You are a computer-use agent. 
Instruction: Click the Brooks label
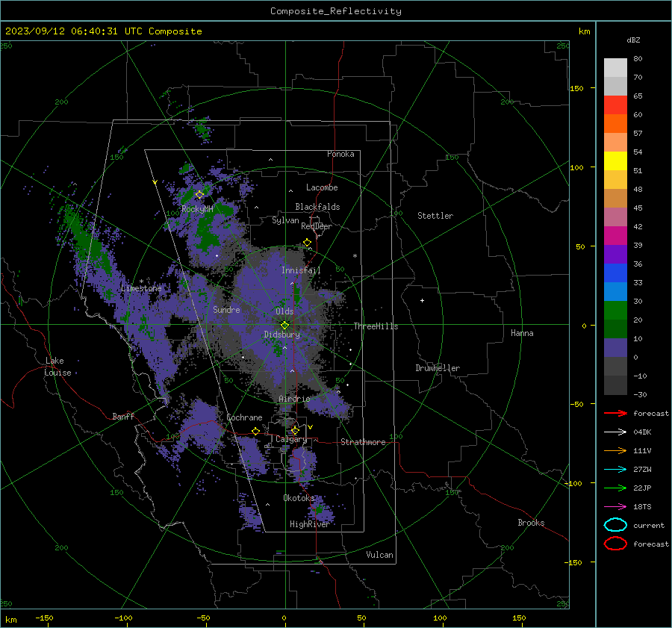(531, 523)
